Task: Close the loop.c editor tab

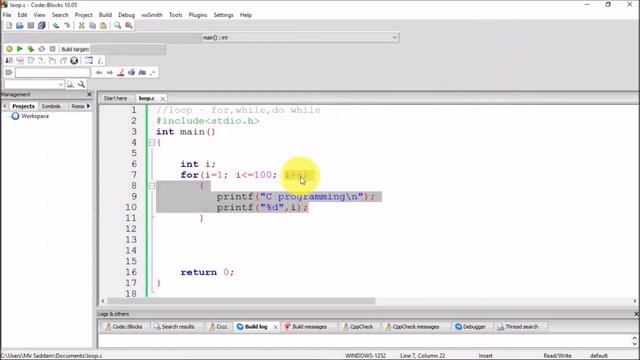Action: [x=162, y=99]
